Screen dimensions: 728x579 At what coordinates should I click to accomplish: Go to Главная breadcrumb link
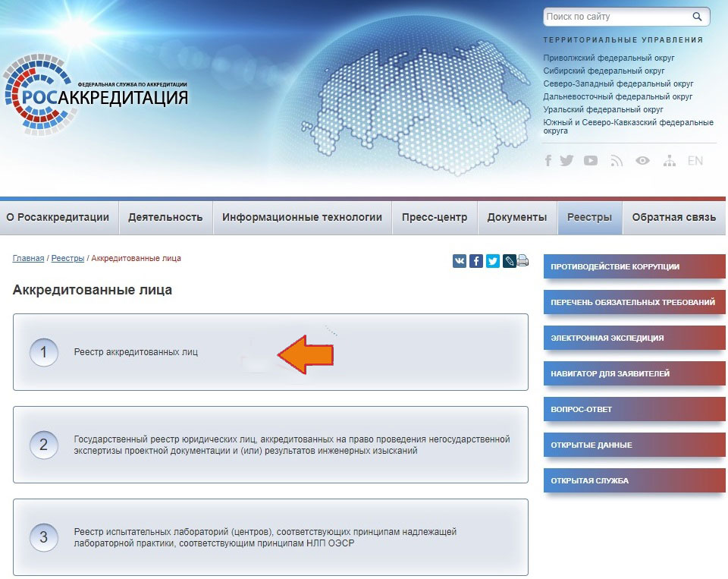28,258
